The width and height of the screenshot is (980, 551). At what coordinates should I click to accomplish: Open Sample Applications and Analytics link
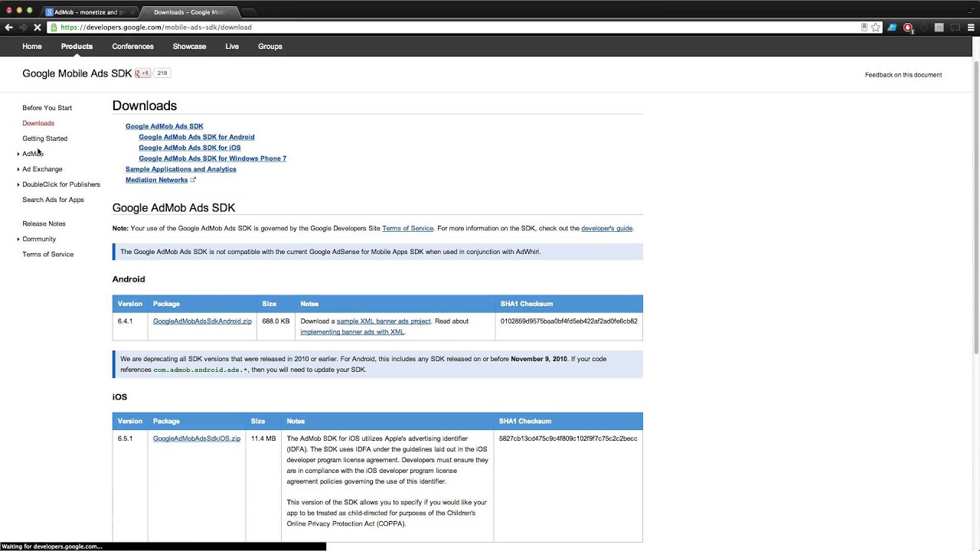(181, 169)
